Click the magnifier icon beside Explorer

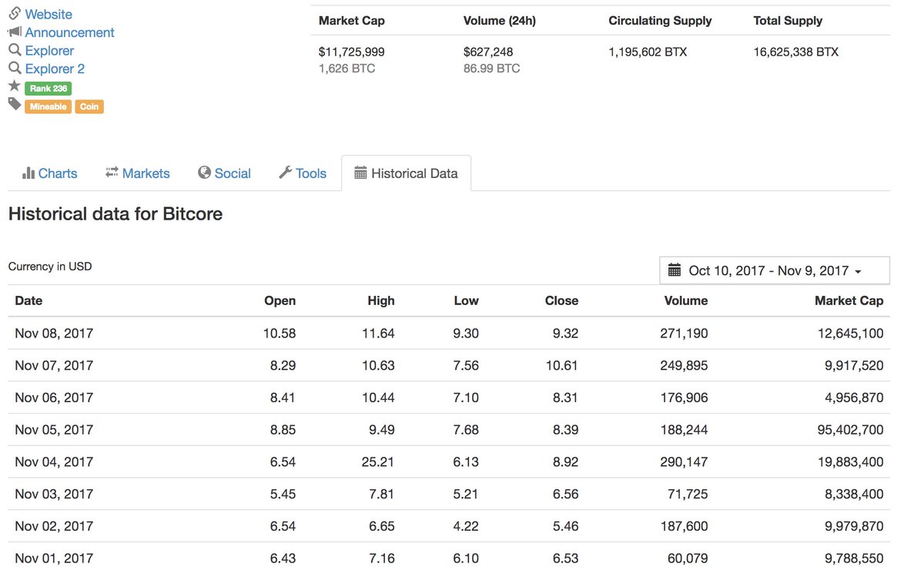point(15,50)
